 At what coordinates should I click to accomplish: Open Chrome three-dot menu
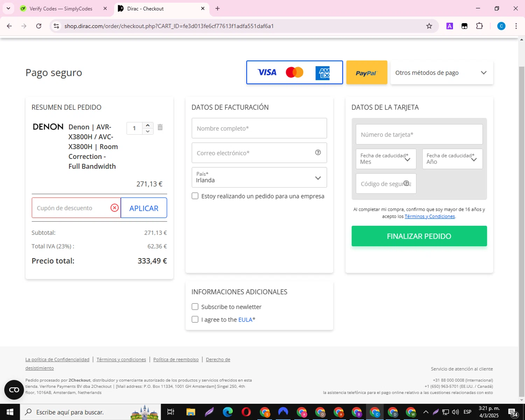(516, 26)
